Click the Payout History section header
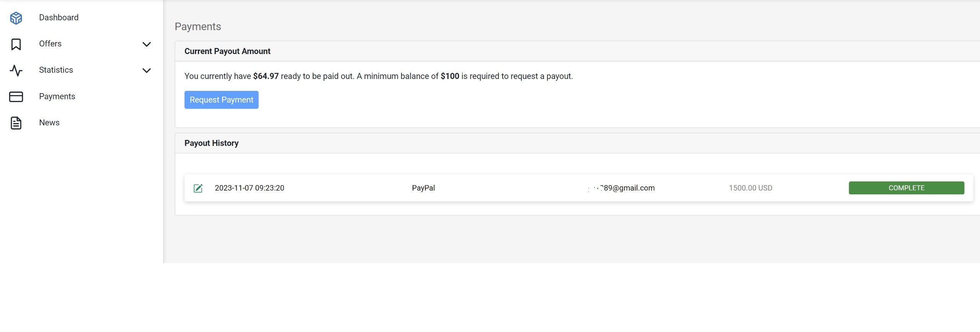The height and width of the screenshot is (332, 980). point(211,143)
